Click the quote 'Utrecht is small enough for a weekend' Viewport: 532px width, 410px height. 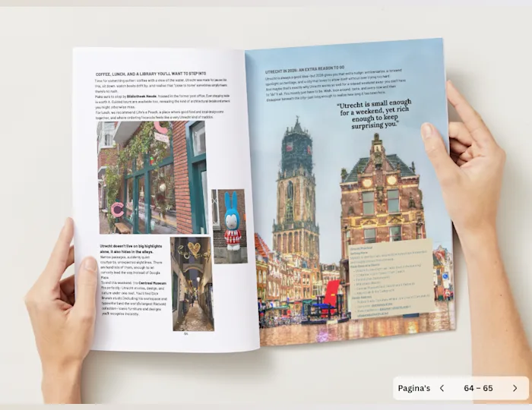coord(375,114)
